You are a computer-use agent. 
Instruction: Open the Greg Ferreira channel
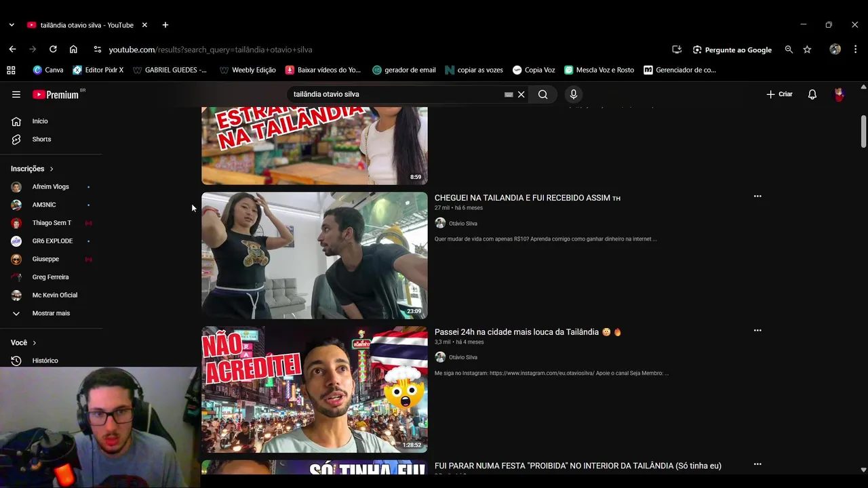[x=52, y=277]
